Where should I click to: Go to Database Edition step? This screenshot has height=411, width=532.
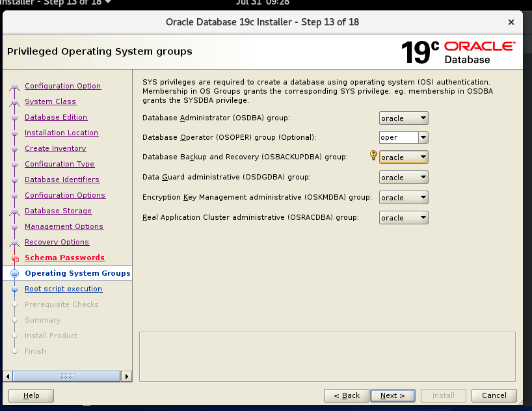(x=56, y=117)
